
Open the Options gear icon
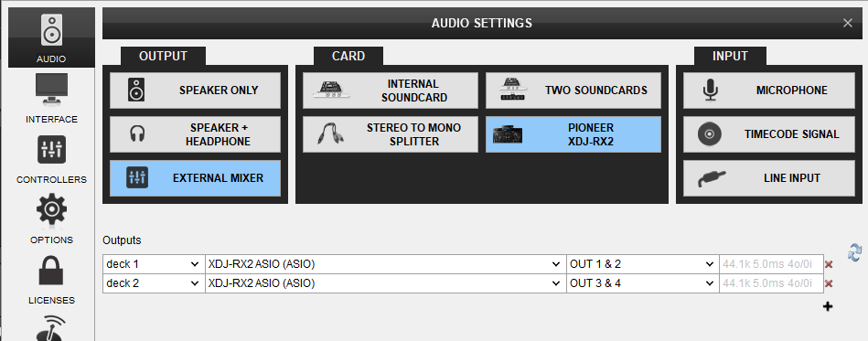pyautogui.click(x=51, y=209)
